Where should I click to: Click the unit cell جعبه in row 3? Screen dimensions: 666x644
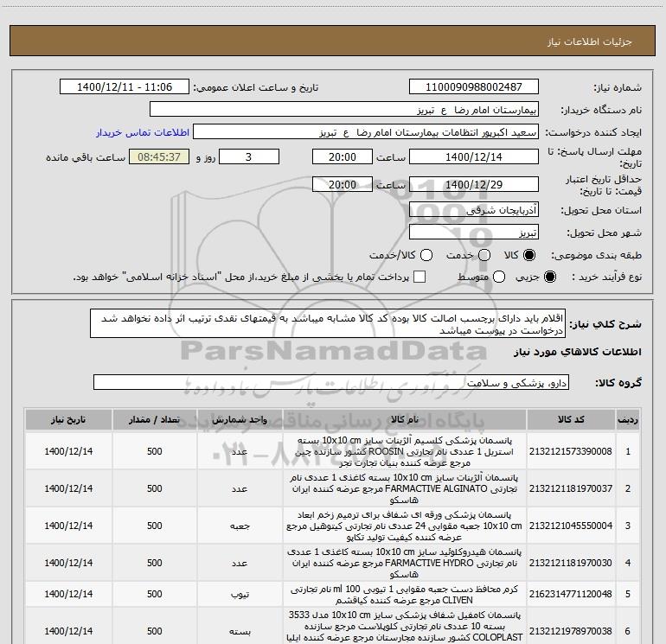(240, 526)
